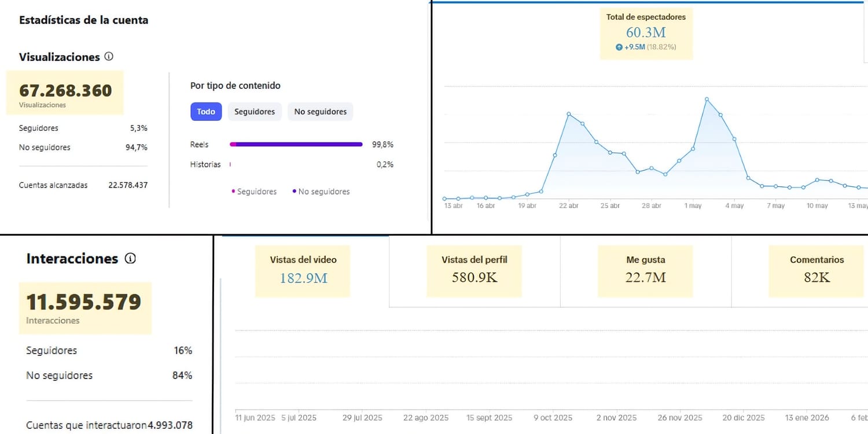This screenshot has width=868, height=434.
Task: Click the 25 abr axis label
Action: pyautogui.click(x=610, y=205)
